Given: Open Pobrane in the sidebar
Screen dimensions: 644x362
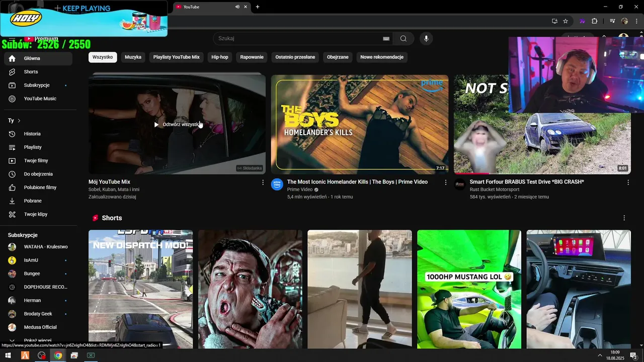Looking at the screenshot, I should pyautogui.click(x=38, y=201).
